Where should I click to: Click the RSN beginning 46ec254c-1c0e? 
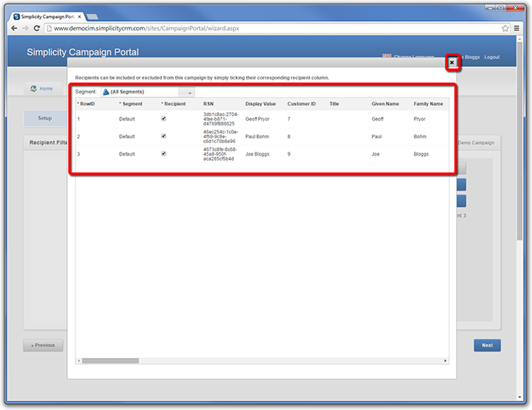click(x=220, y=137)
